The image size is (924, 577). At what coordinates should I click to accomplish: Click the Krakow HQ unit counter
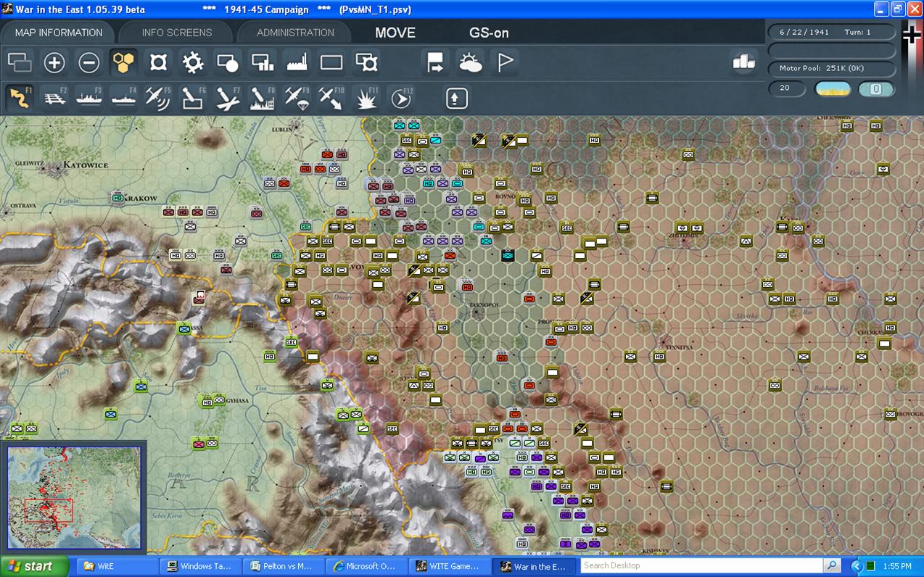117,197
